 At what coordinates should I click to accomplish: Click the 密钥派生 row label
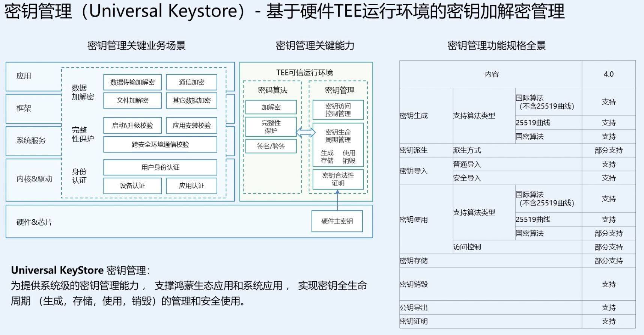(414, 150)
